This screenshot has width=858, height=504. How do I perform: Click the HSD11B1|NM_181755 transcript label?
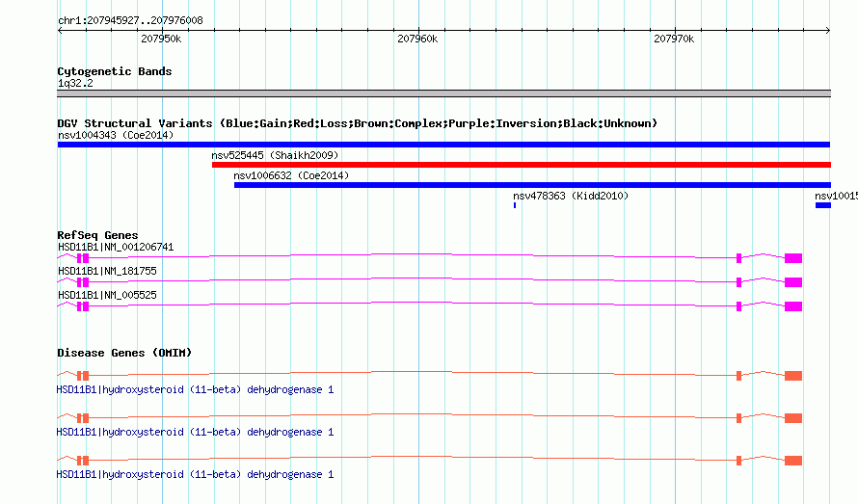(107, 271)
